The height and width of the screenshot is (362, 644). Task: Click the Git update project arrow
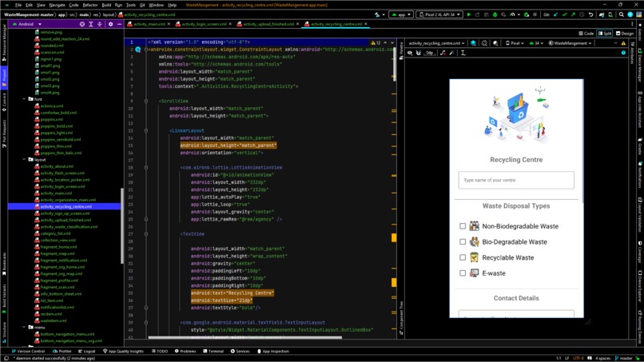pyautogui.click(x=555, y=14)
